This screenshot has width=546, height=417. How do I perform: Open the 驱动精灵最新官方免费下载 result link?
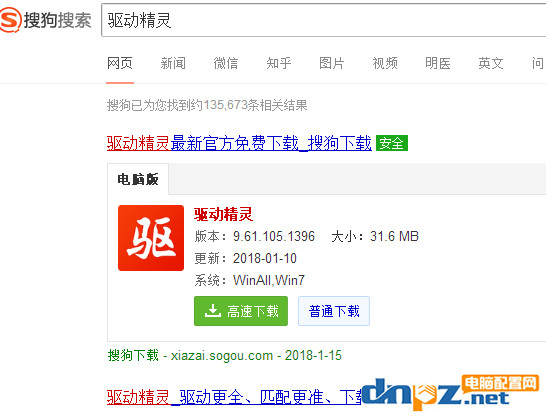[x=239, y=143]
